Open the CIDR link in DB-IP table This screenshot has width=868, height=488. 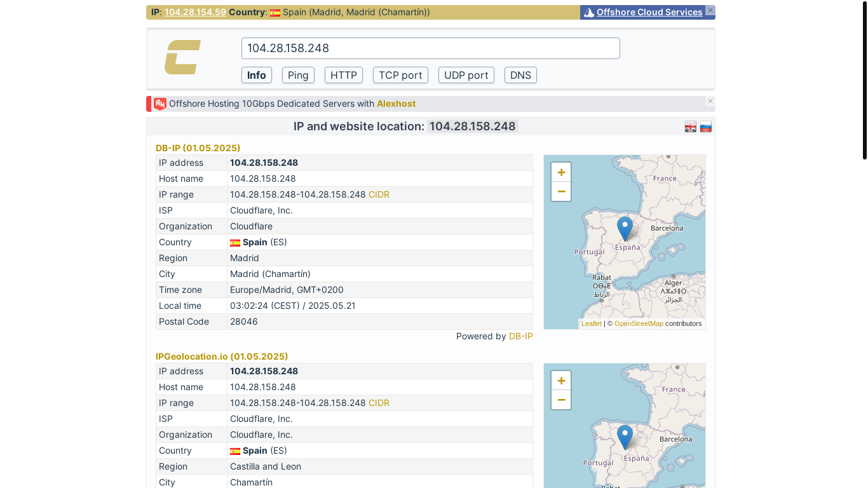point(379,194)
